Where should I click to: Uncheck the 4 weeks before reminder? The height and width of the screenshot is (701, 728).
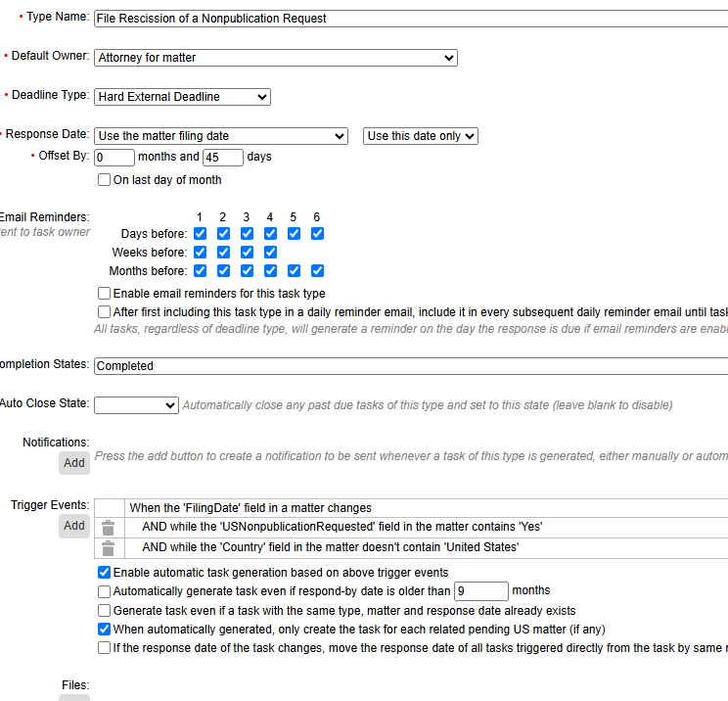click(x=270, y=253)
